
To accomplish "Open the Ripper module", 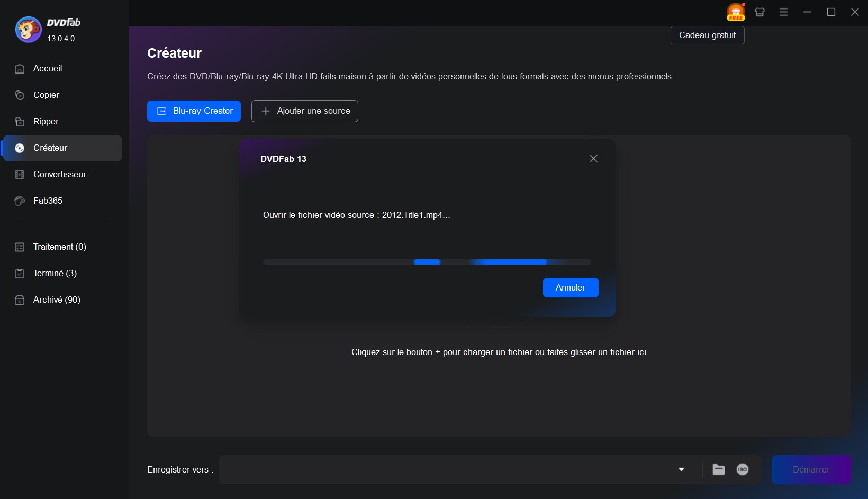I will tap(62, 122).
